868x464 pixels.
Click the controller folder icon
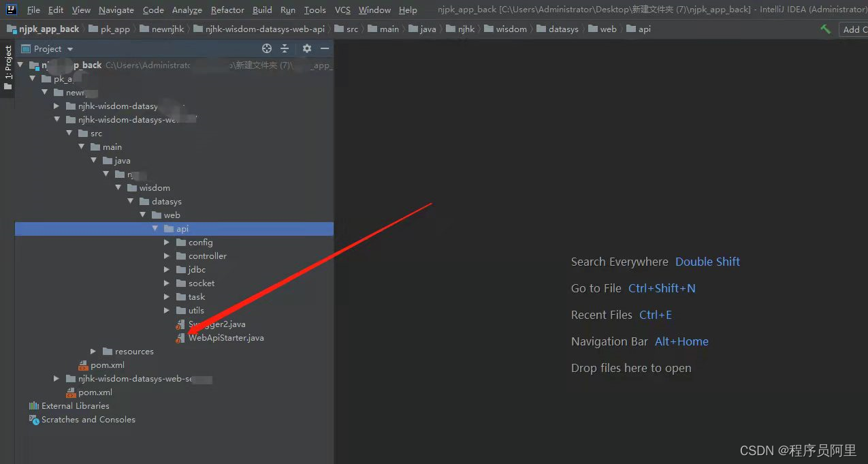(181, 256)
